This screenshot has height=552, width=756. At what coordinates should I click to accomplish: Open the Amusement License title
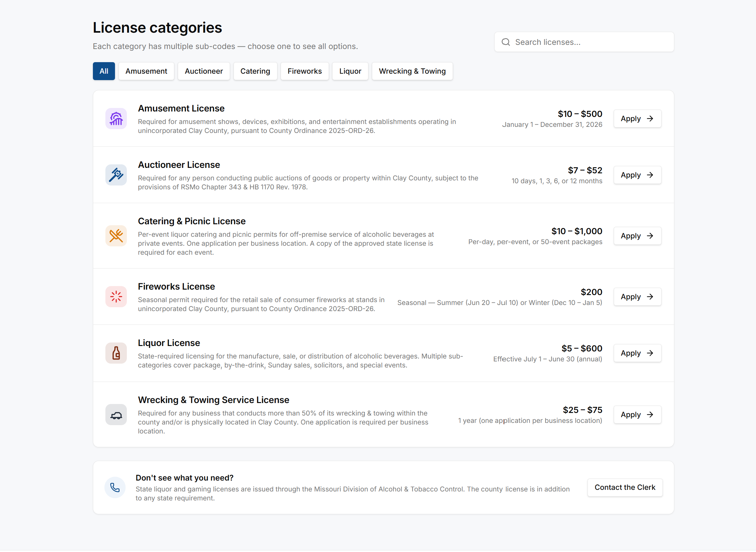(181, 109)
